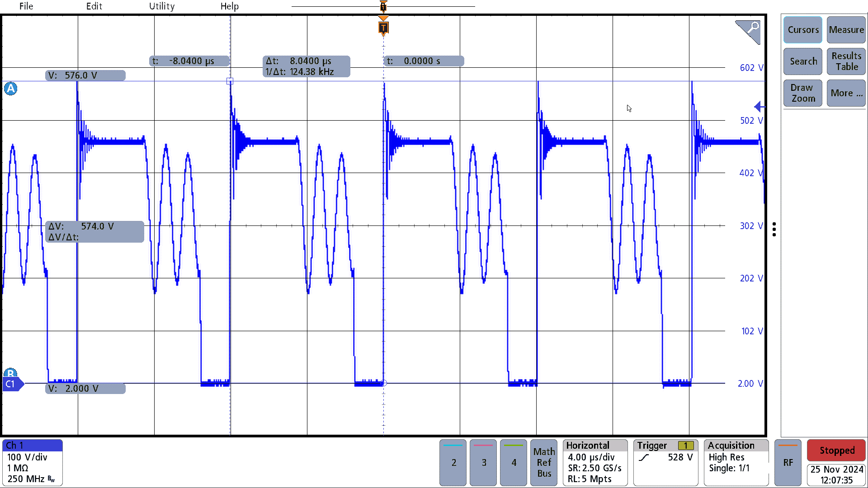Open the More... options
This screenshot has height=488, width=868.
[846, 93]
